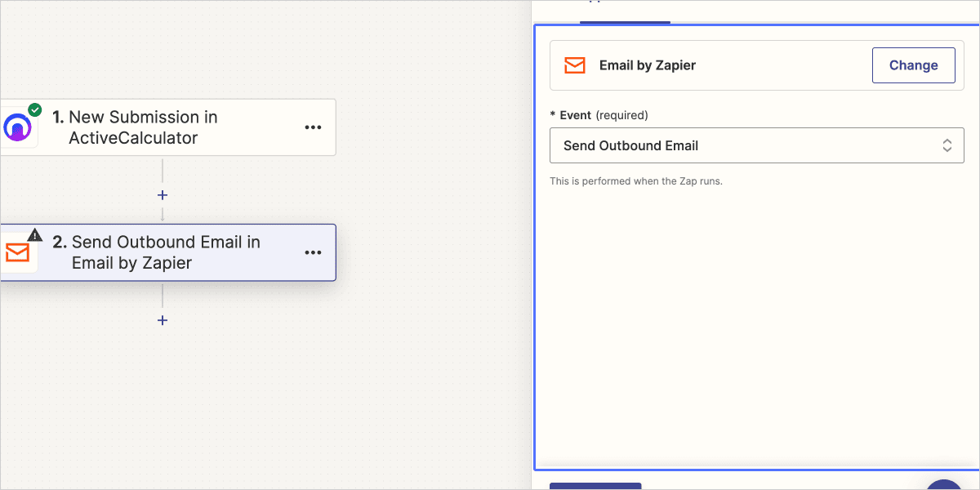980x490 pixels.
Task: Click the Email by Zapier envelope icon in the panel
Action: (575, 65)
